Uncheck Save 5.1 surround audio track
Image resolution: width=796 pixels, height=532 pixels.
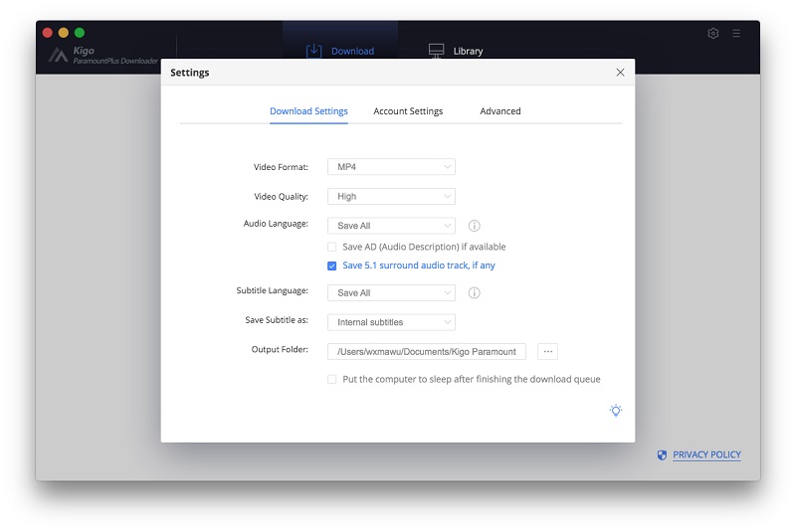[x=332, y=266]
